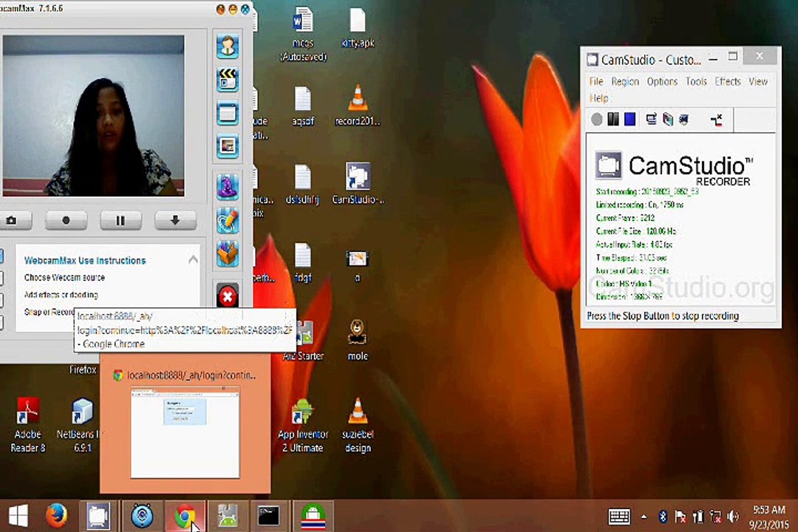Click WebcamMax download arrow button
This screenshot has width=798, height=532.
coord(175,220)
